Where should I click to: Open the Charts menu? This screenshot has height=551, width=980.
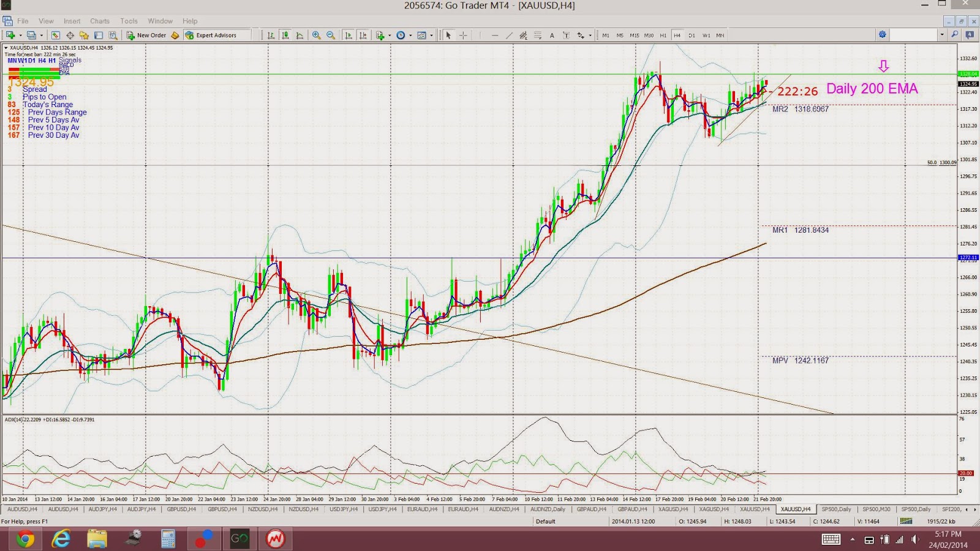click(x=100, y=21)
